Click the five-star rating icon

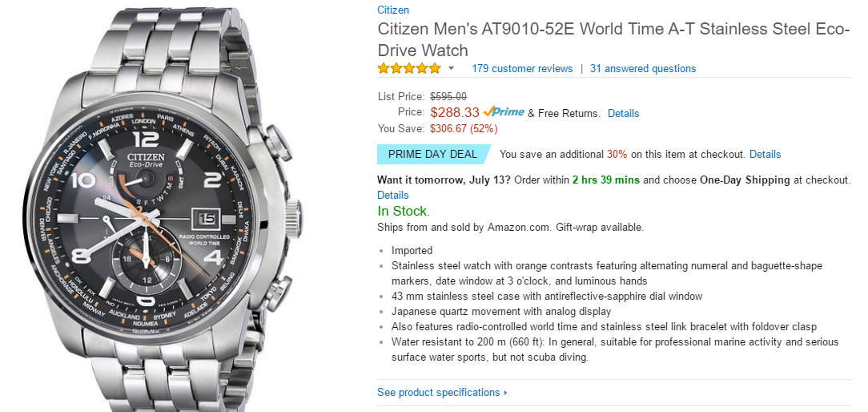coord(408,68)
